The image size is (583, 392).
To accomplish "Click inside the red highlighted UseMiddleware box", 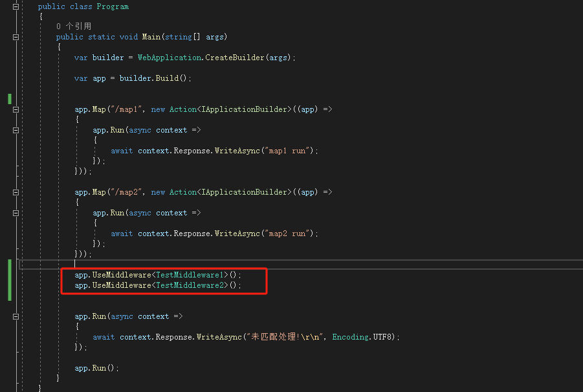I will (162, 279).
